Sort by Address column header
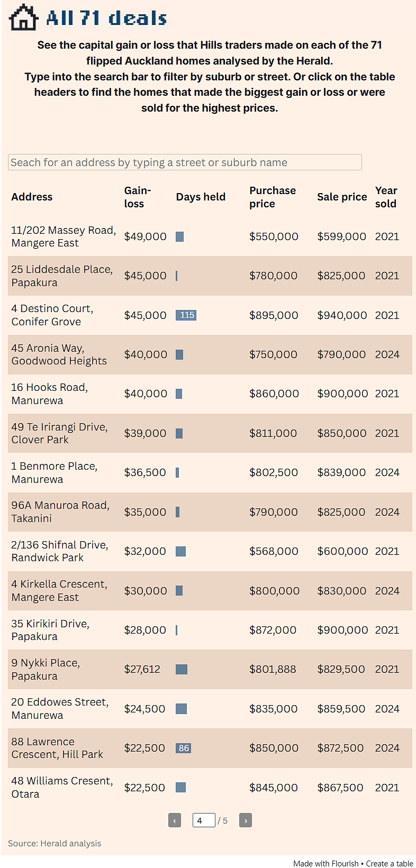The width and height of the screenshot is (416, 868). 32,197
